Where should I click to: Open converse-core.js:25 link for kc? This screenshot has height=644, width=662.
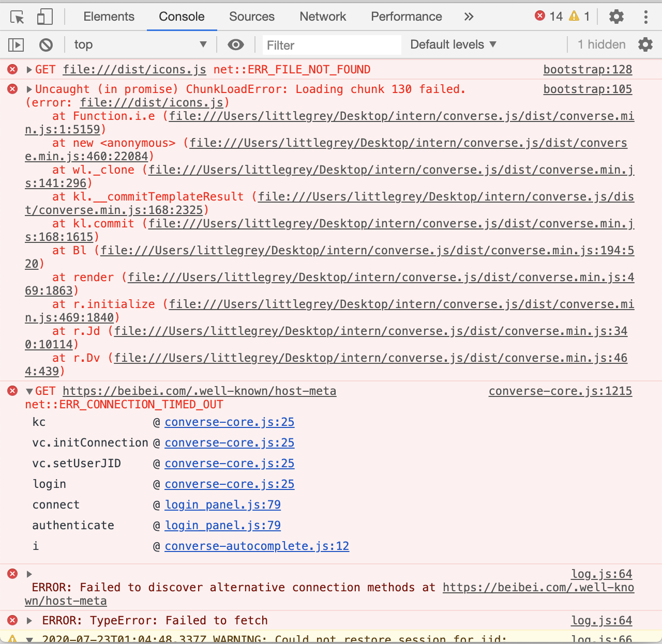click(x=230, y=422)
